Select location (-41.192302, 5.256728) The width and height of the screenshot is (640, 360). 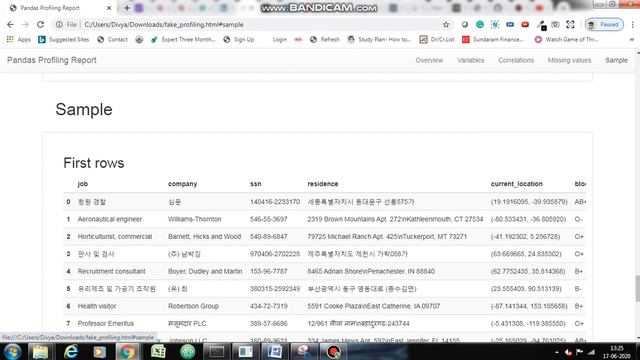(525, 237)
